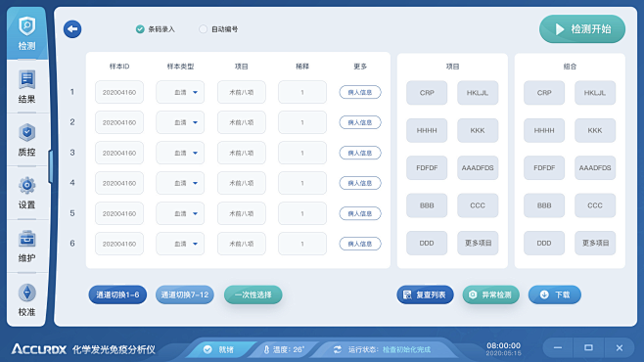The image size is (644, 362).
Task: Select KKK in the 项目 panel
Action: [478, 130]
